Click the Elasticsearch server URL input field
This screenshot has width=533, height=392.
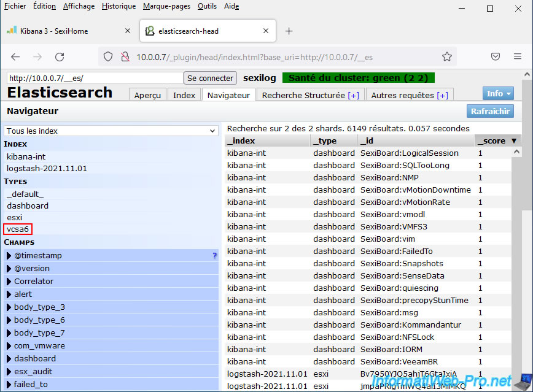[x=95, y=78]
